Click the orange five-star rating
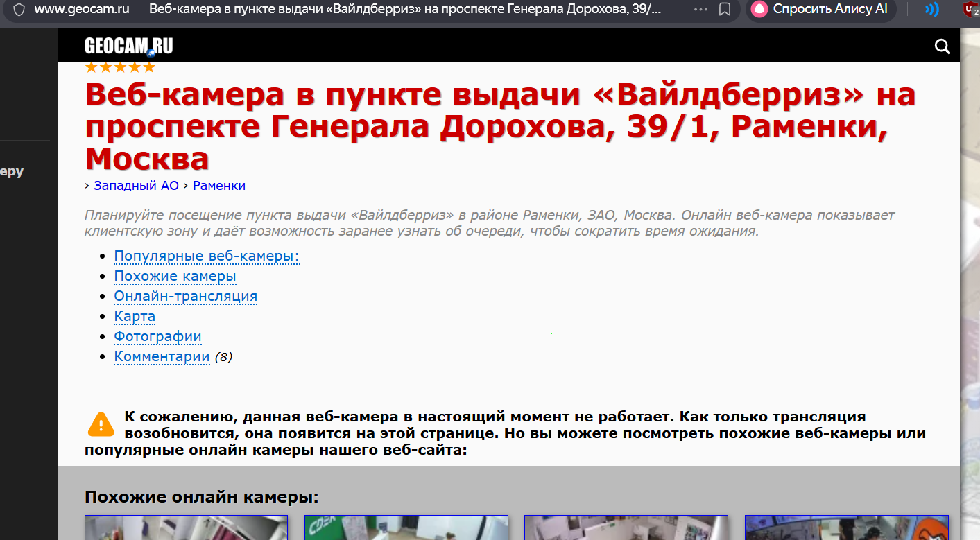Viewport: 980px width, 540px height. pos(120,67)
